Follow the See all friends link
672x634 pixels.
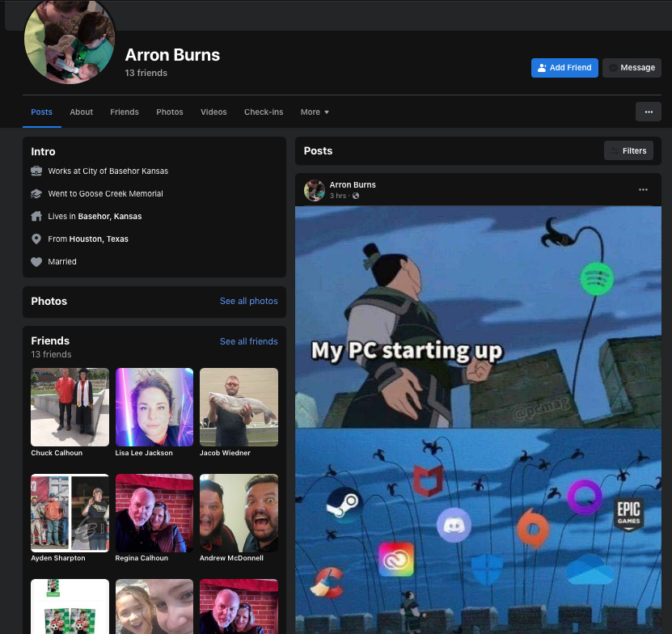point(248,341)
